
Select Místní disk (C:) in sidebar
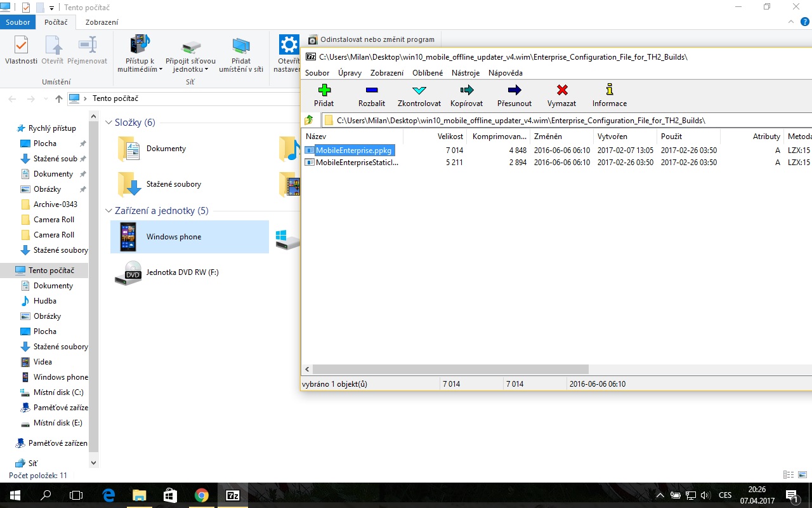tap(58, 392)
